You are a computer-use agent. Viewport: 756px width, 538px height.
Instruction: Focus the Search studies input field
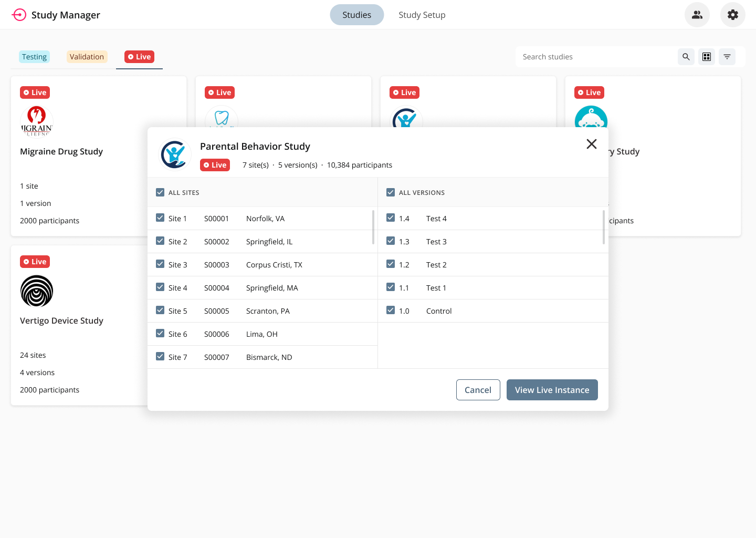[x=596, y=57]
